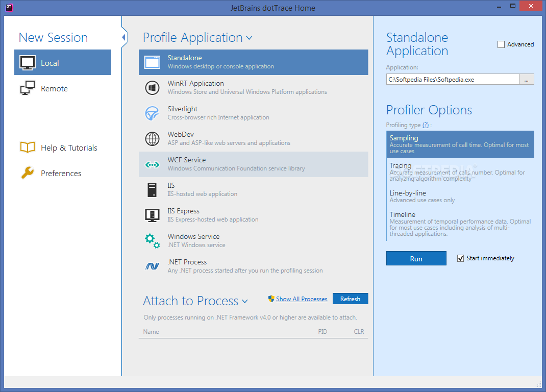Screen dimensions: 546x392
Task: Click the IIS Express monitor icon
Action: click(x=152, y=215)
